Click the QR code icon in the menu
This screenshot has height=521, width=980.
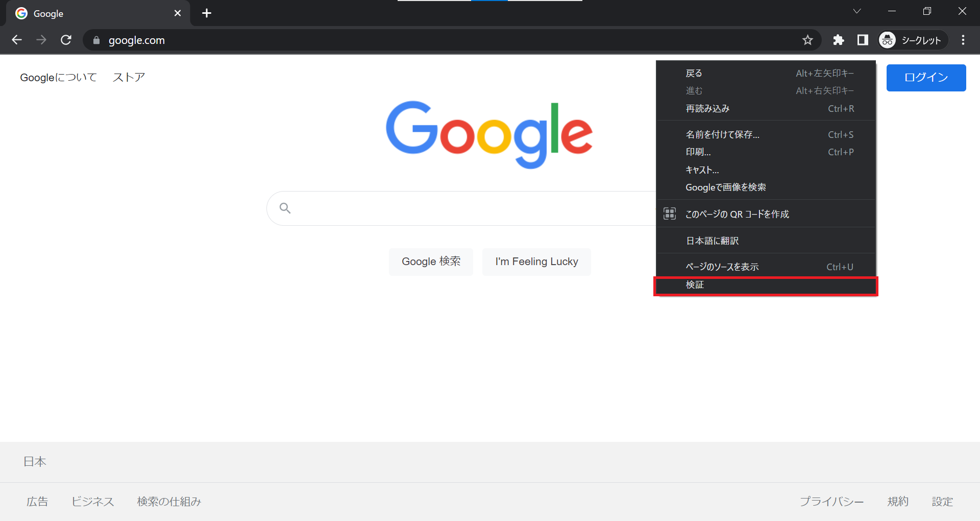tap(670, 214)
